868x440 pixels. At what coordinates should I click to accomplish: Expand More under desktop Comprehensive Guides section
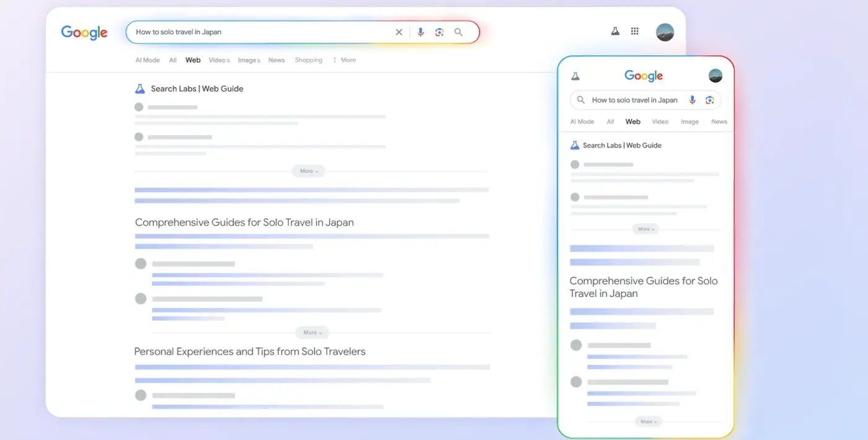tap(312, 333)
